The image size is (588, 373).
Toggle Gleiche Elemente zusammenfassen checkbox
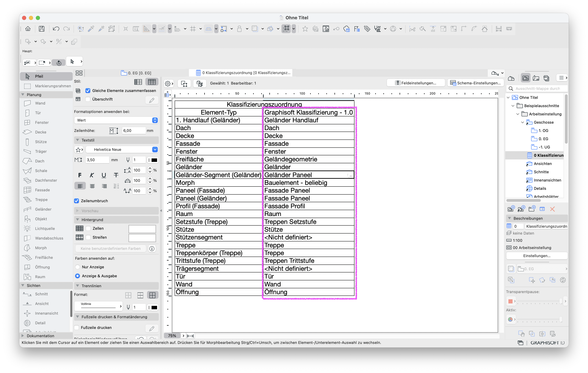pyautogui.click(x=88, y=91)
